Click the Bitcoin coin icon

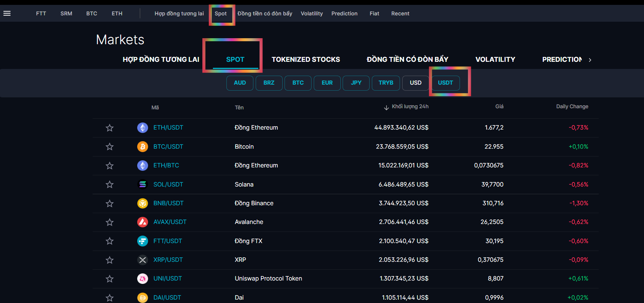click(142, 146)
